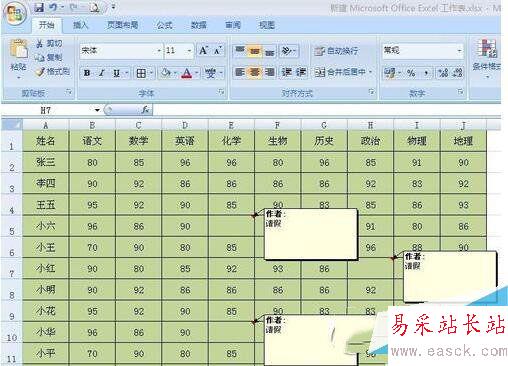Image resolution: width=508 pixels, height=366 pixels.
Task: Enable wrap text (自动换行)
Action: point(336,51)
